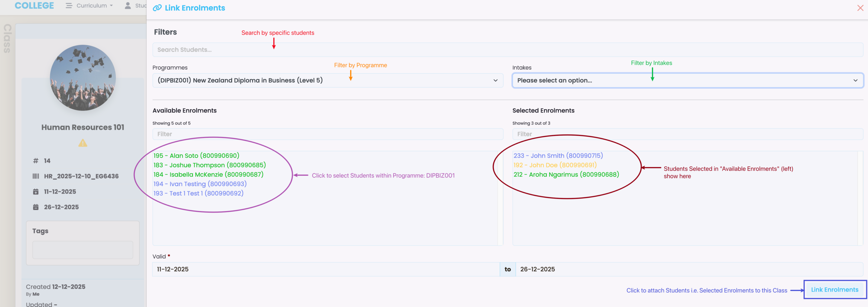Click the Valid start date 11-12-2025 field

coord(325,269)
